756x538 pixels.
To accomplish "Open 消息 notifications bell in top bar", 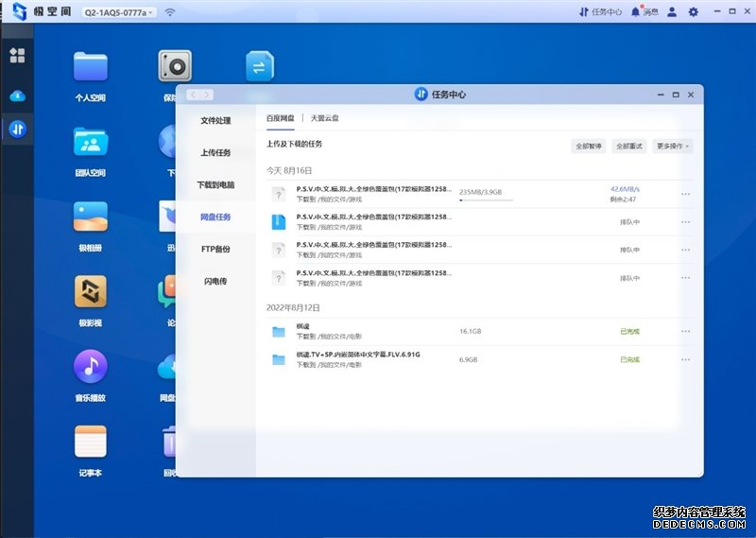I will click(x=644, y=11).
